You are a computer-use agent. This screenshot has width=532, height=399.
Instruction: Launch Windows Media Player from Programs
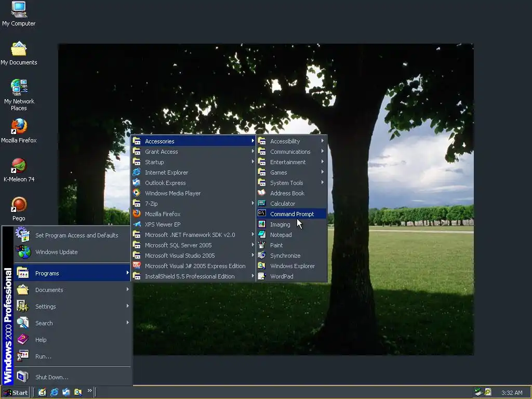click(x=193, y=193)
